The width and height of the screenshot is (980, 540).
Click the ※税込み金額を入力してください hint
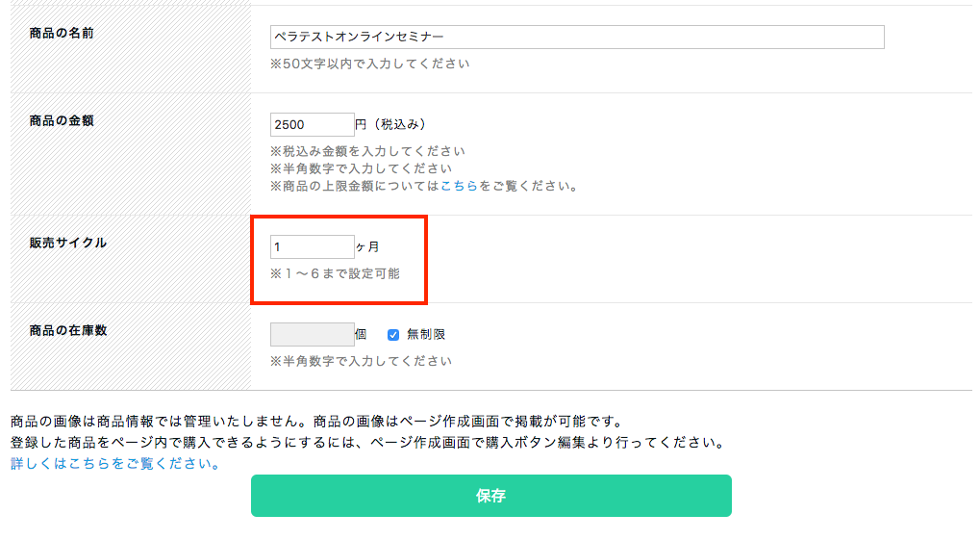click(367, 151)
